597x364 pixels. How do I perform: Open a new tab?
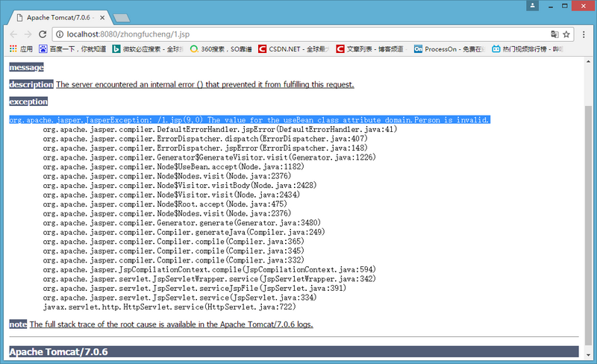pos(122,18)
